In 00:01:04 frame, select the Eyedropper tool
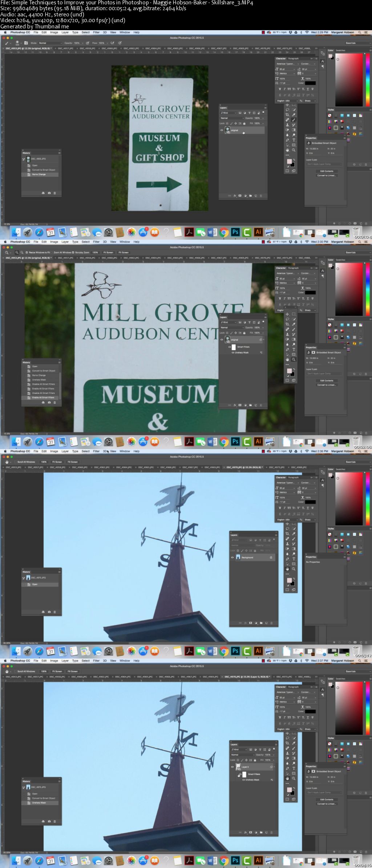Image resolution: width=372 pixels, height=868 pixels. click(x=294, y=115)
